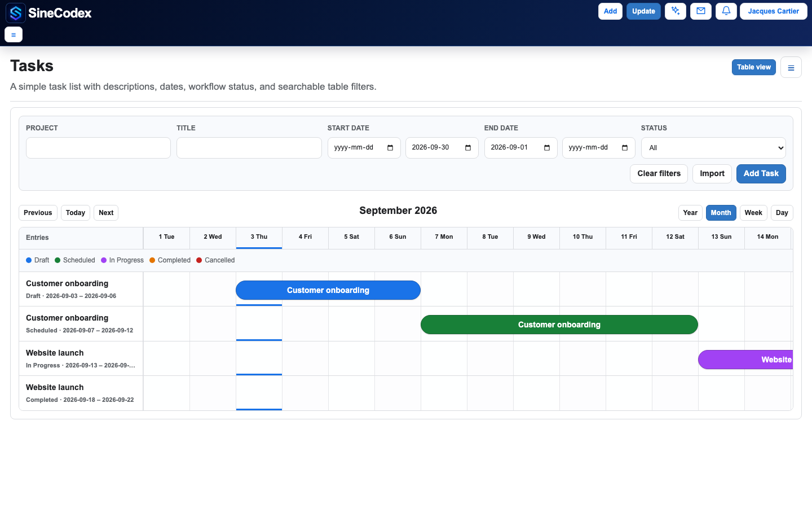Switch to Week view

point(753,213)
